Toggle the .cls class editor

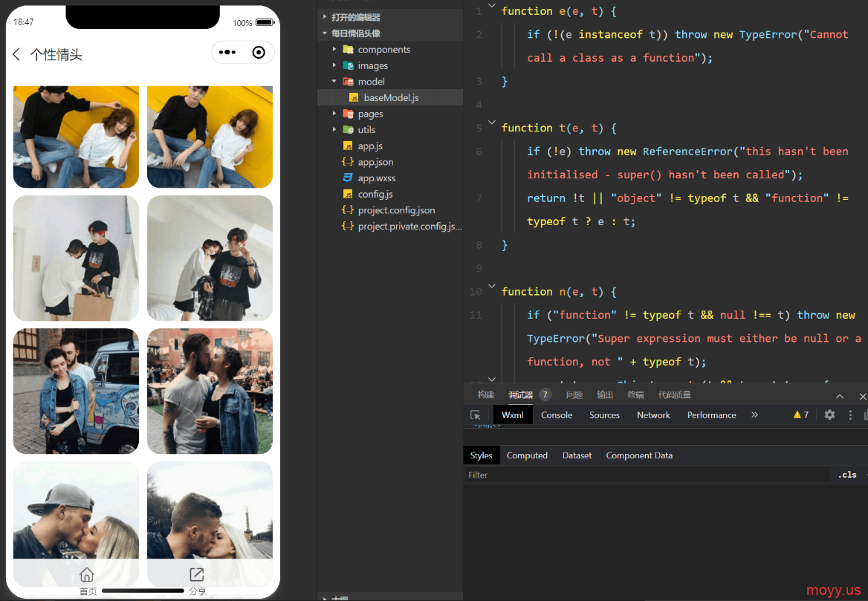click(x=847, y=475)
